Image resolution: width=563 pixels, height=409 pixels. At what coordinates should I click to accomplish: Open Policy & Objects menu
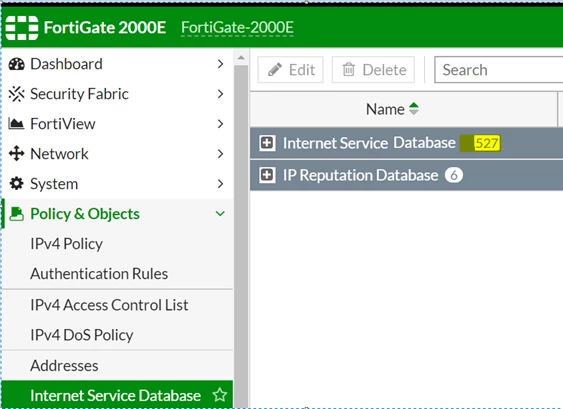pos(117,214)
